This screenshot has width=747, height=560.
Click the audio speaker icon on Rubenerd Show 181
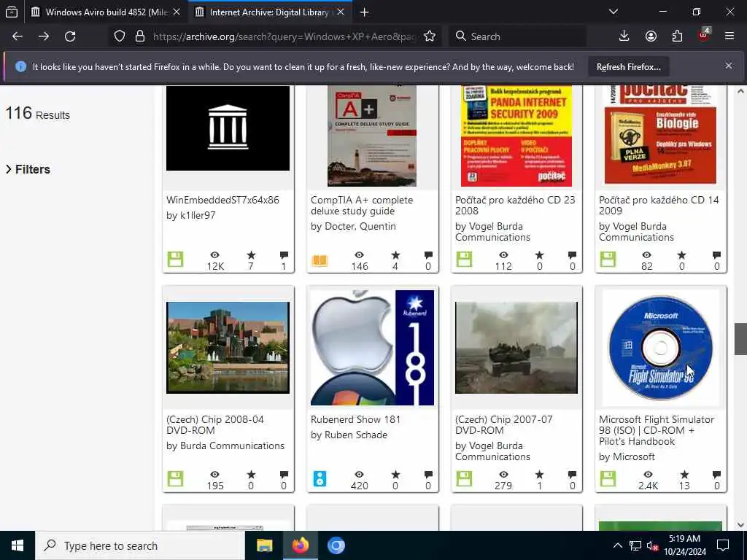click(320, 478)
